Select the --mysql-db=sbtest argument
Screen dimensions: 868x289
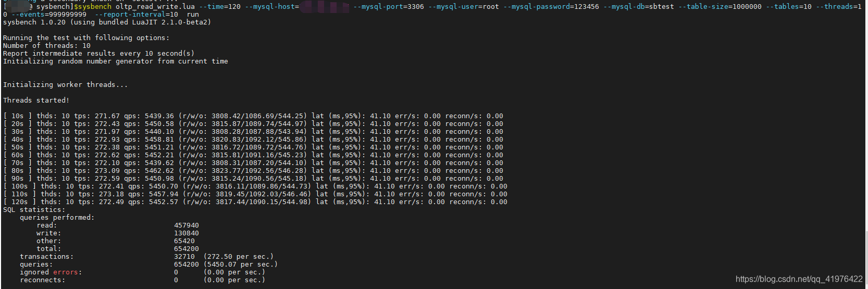pyautogui.click(x=639, y=7)
